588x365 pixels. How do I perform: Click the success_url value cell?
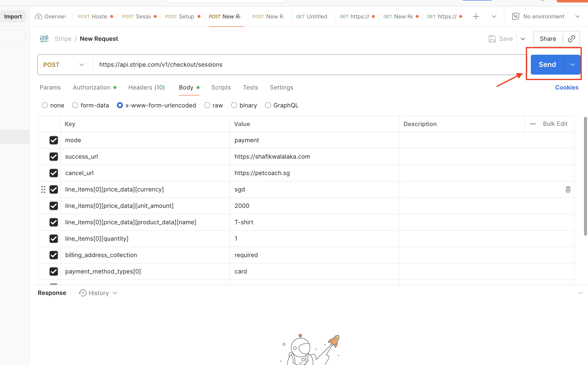(x=314, y=157)
